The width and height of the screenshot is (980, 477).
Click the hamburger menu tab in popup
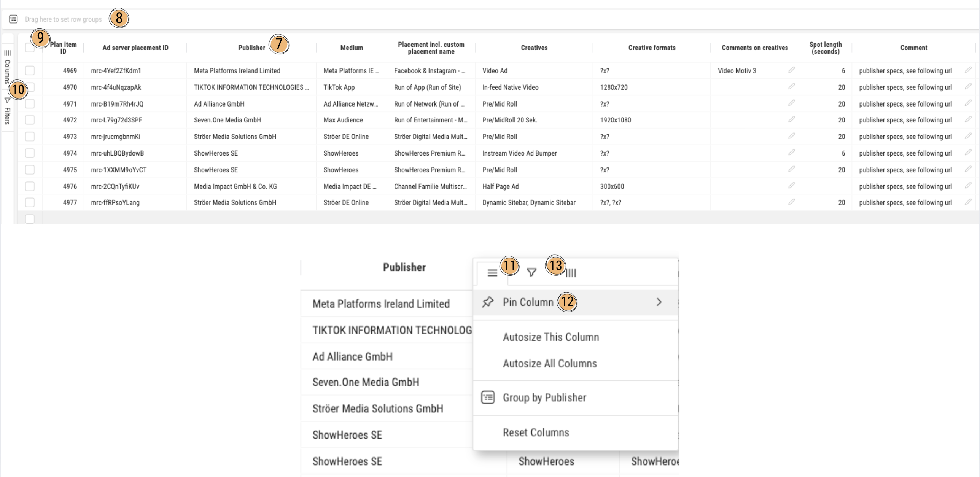pyautogui.click(x=492, y=273)
